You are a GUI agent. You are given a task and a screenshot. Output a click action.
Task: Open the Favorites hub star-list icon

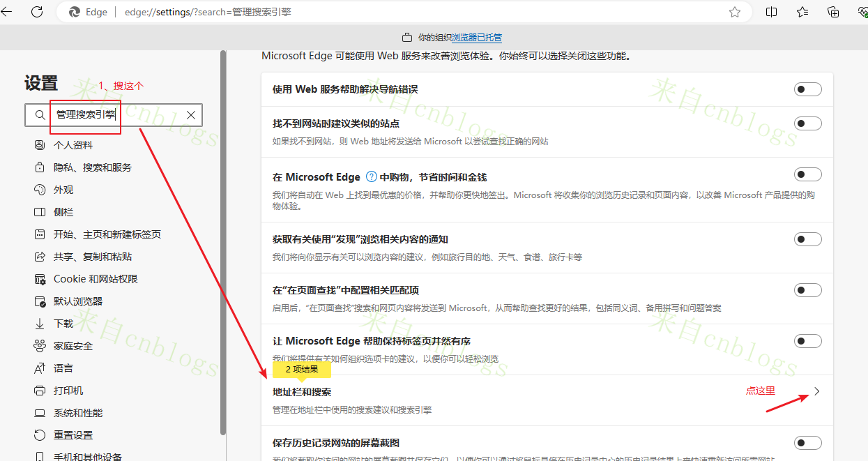tap(802, 12)
